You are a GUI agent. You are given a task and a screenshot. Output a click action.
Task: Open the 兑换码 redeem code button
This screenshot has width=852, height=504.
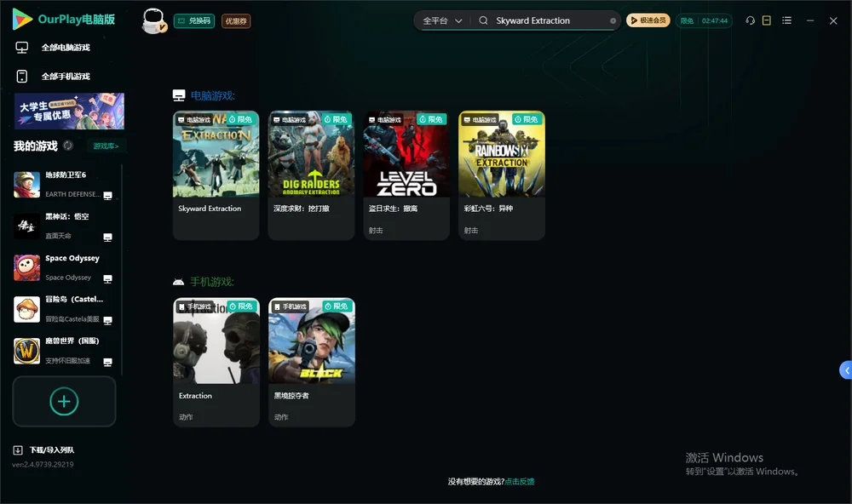tap(194, 21)
